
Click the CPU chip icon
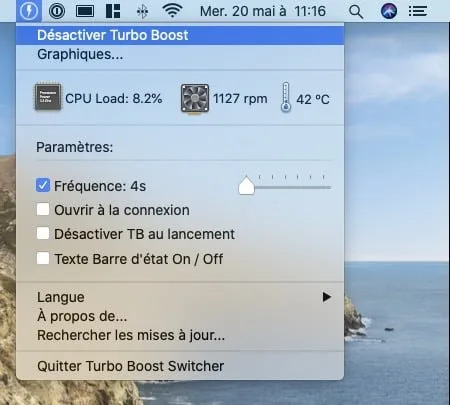(48, 97)
